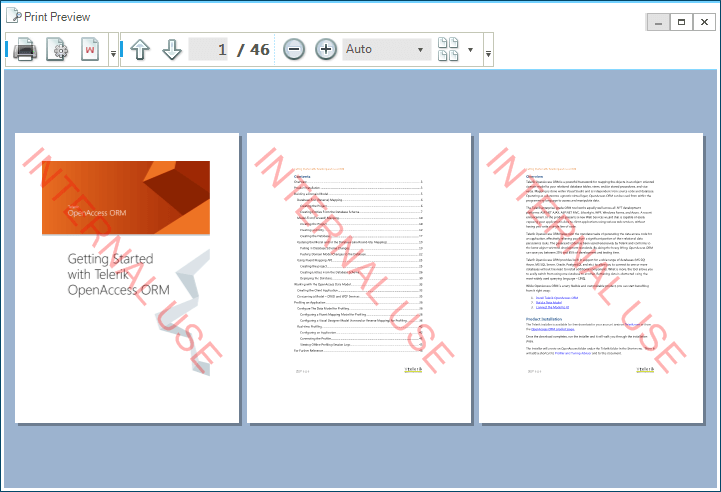Zoom out with the minus button

294,49
